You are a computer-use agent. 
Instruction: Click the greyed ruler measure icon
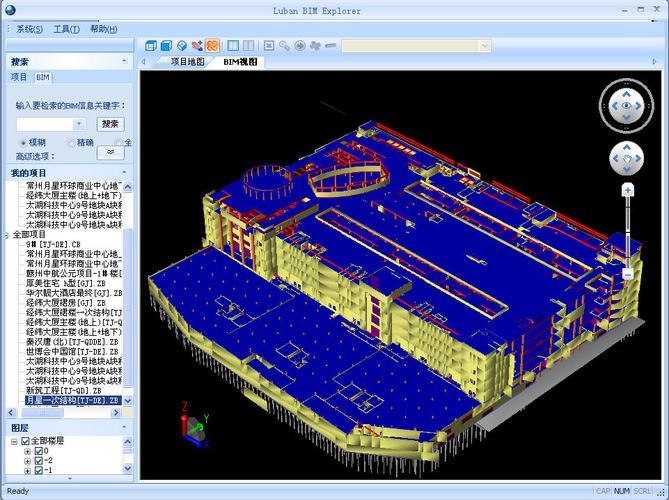pos(331,45)
